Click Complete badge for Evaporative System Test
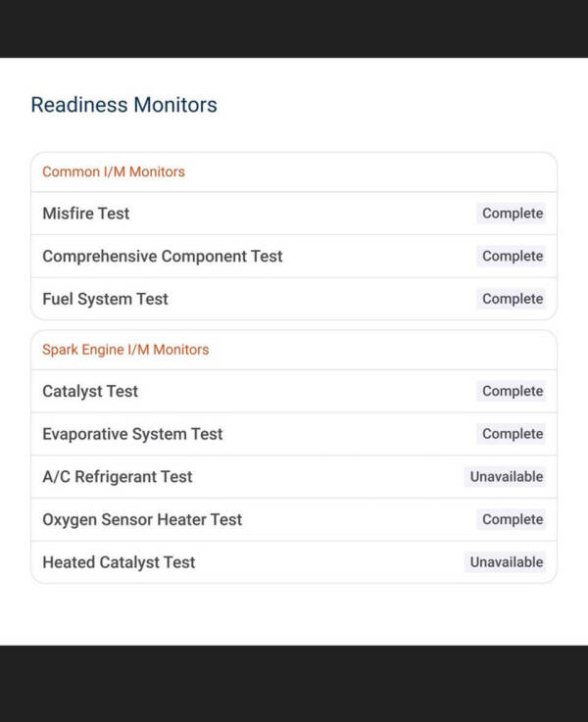The image size is (588, 722). point(512,434)
